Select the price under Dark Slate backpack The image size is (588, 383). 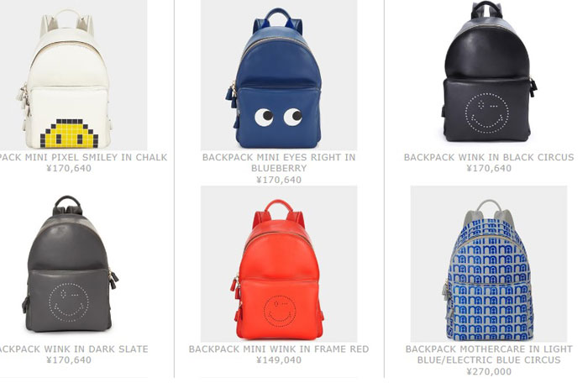click(69, 360)
